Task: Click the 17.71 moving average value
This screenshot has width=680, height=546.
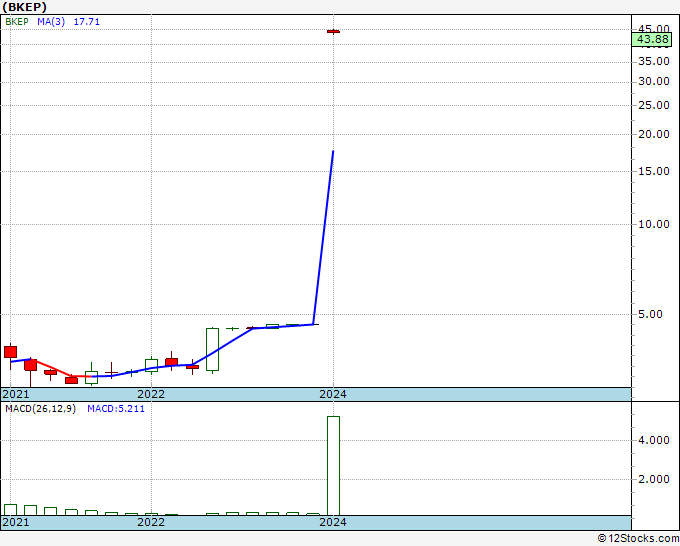Action: pyautogui.click(x=87, y=22)
